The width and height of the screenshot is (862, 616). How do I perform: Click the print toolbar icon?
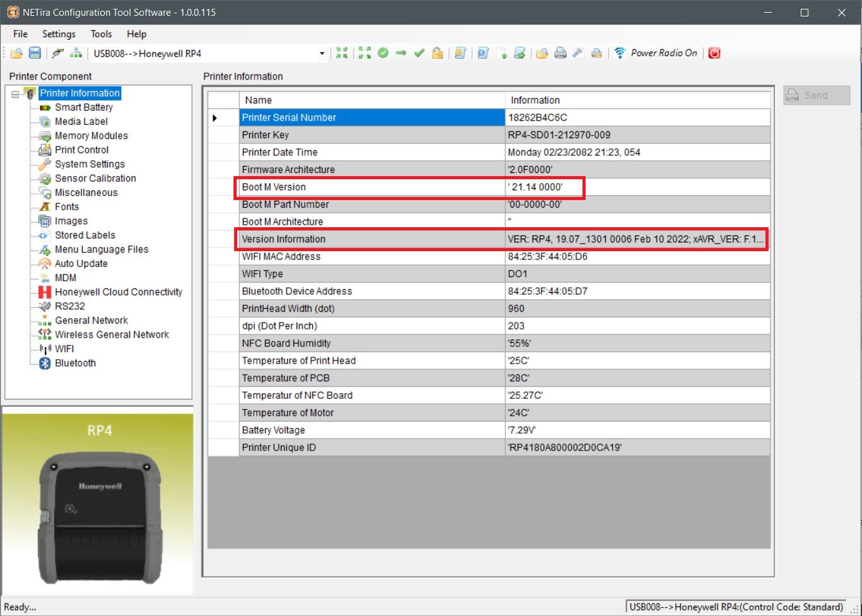pos(560,53)
